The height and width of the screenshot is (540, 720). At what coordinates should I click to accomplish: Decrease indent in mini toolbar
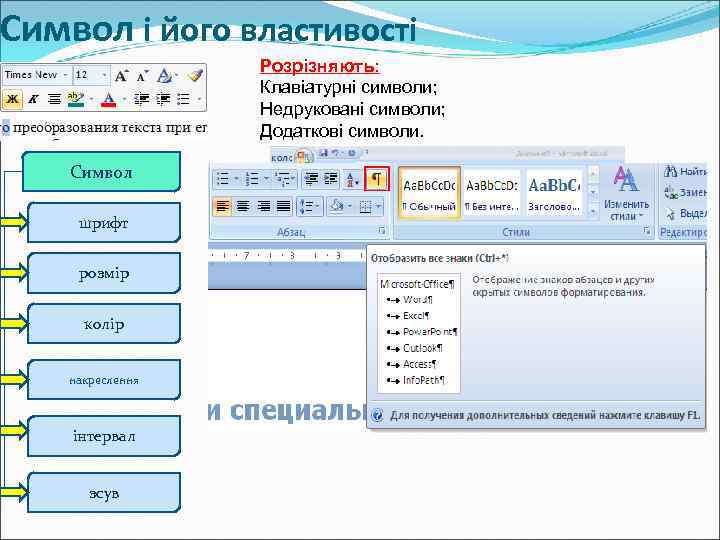(141, 99)
